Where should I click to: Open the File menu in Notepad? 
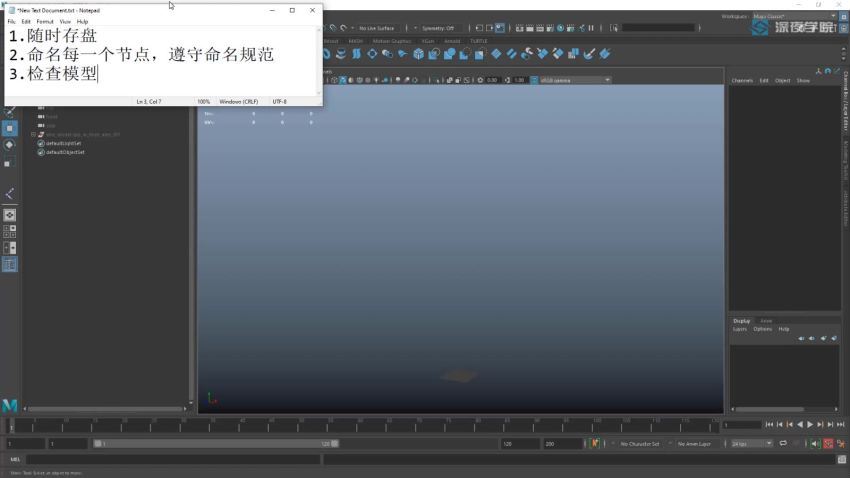click(11, 22)
